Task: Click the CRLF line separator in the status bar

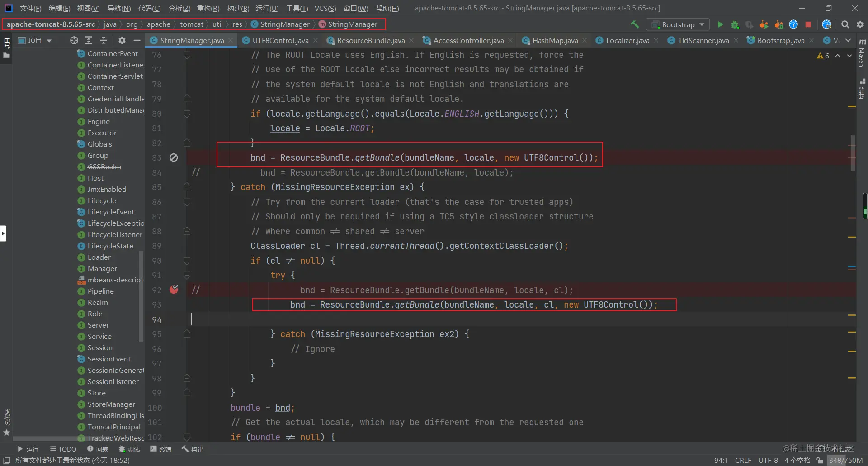Action: [743, 460]
